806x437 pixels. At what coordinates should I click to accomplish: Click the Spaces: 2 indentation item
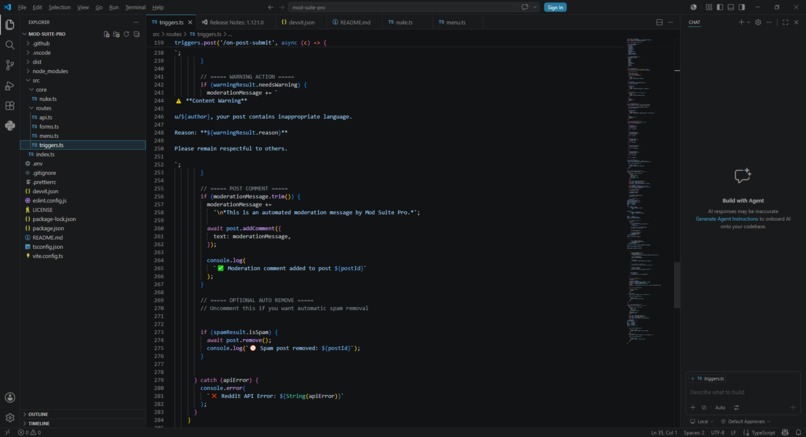point(694,432)
